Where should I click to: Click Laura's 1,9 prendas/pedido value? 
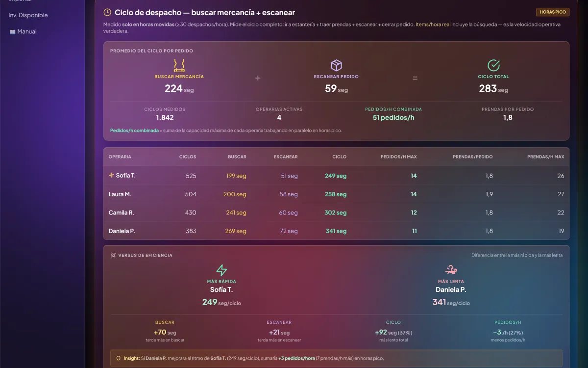[489, 194]
